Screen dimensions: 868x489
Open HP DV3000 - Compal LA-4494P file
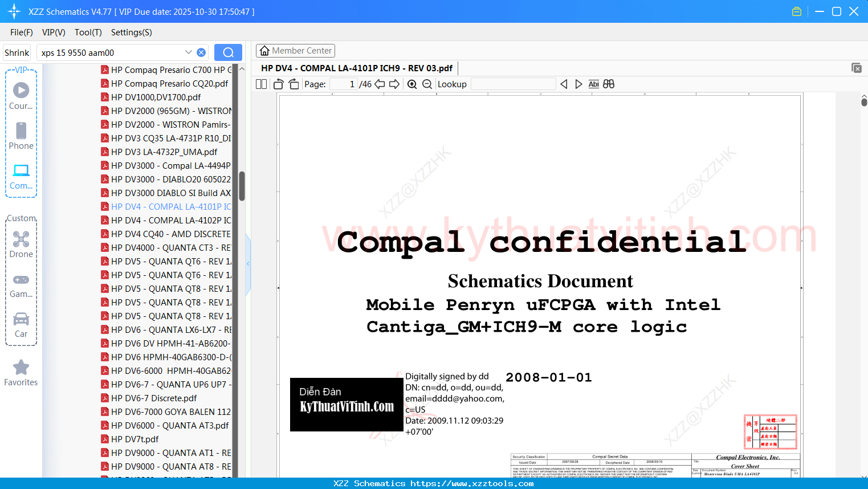[165, 166]
